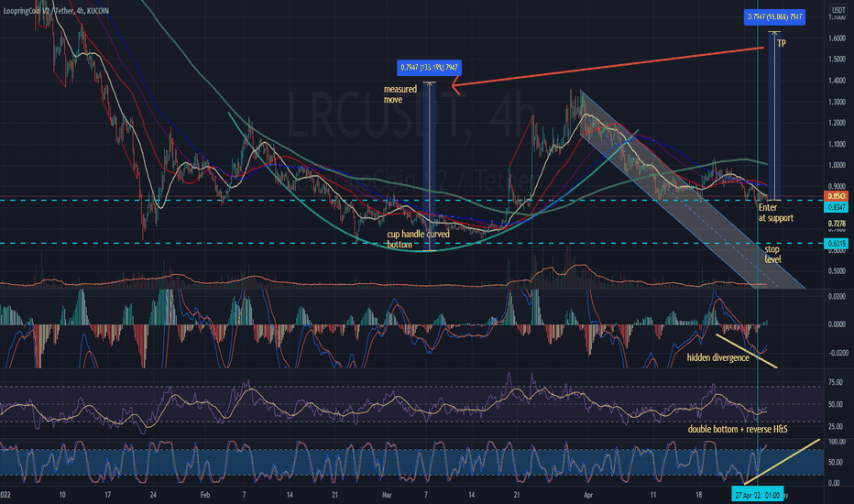Click the '18' date on time axis
Image resolution: width=854 pixels, height=504 pixels.
699,495
